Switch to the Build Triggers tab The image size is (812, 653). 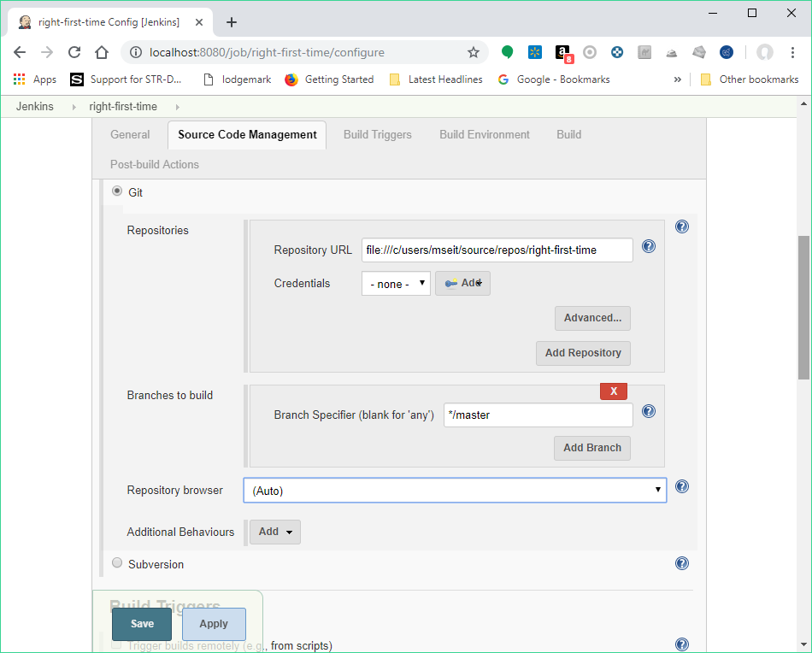coord(378,135)
